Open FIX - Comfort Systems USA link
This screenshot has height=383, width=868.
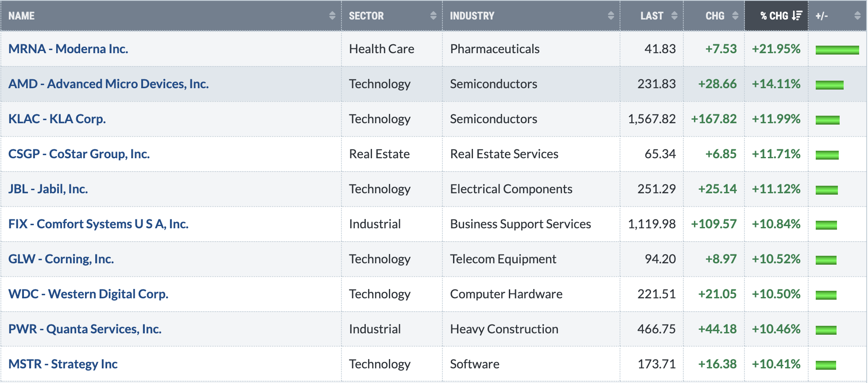(98, 224)
